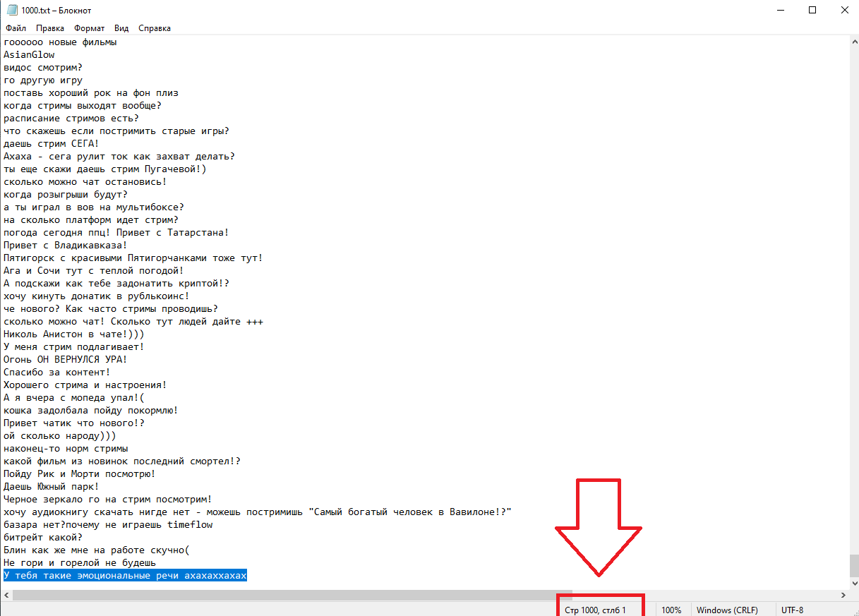The width and height of the screenshot is (859, 616).
Task: Click line 'а ты играл в вов на мультибоксе?'
Action: (x=94, y=207)
